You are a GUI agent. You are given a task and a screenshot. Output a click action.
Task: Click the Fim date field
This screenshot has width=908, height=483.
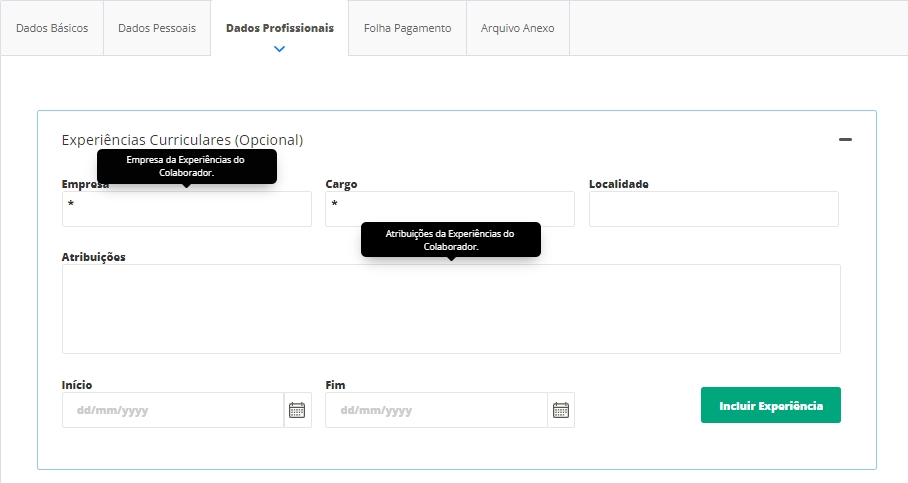point(437,410)
